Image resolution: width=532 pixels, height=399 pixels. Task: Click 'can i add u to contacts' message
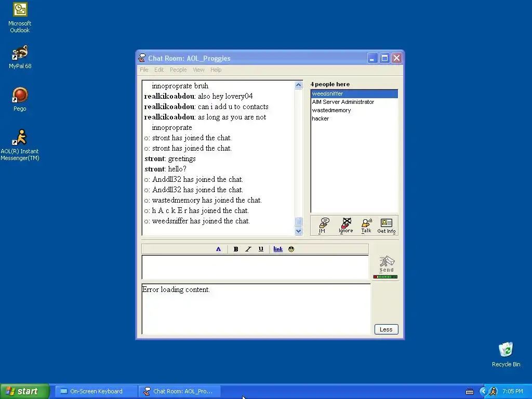point(206,107)
